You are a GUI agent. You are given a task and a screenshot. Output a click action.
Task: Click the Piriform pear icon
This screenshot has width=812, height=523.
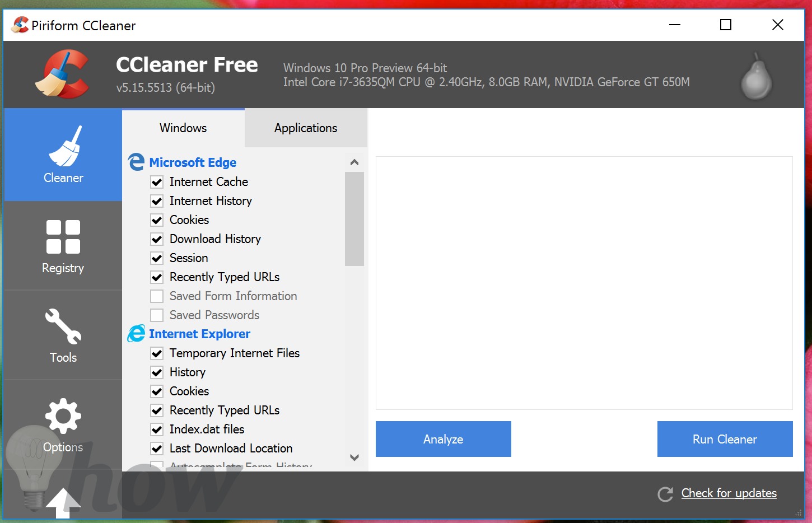757,77
